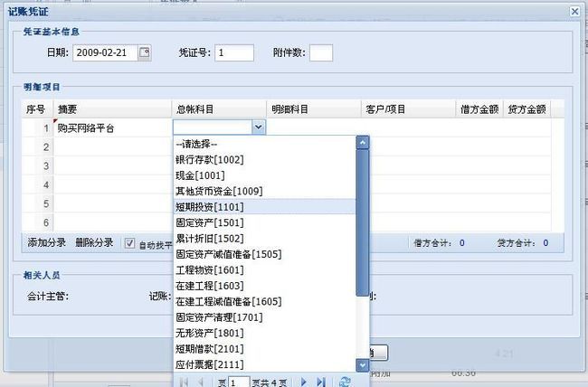Click the pager page number field
Image resolution: width=588 pixels, height=387 pixels.
[239, 382]
